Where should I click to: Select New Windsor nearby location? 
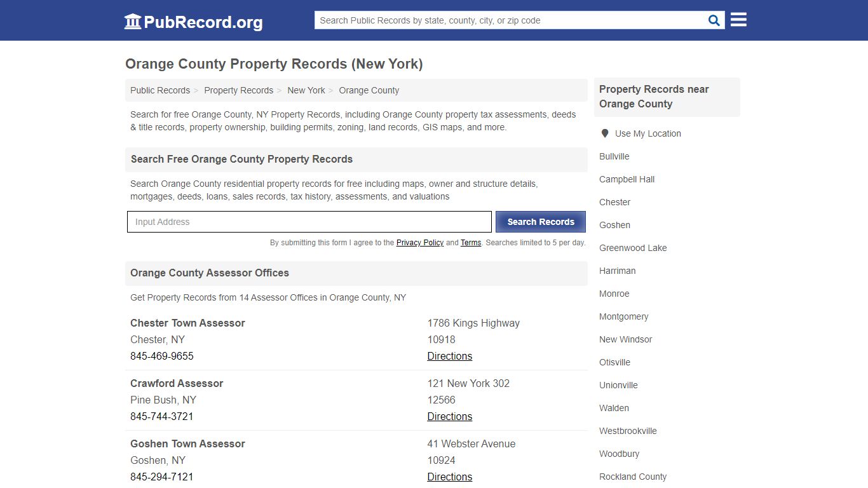pyautogui.click(x=626, y=339)
